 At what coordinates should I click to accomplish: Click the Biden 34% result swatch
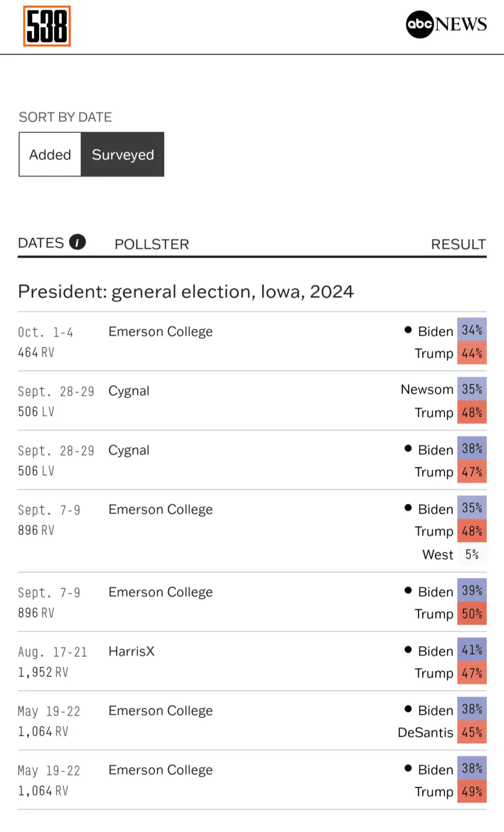coord(472,330)
